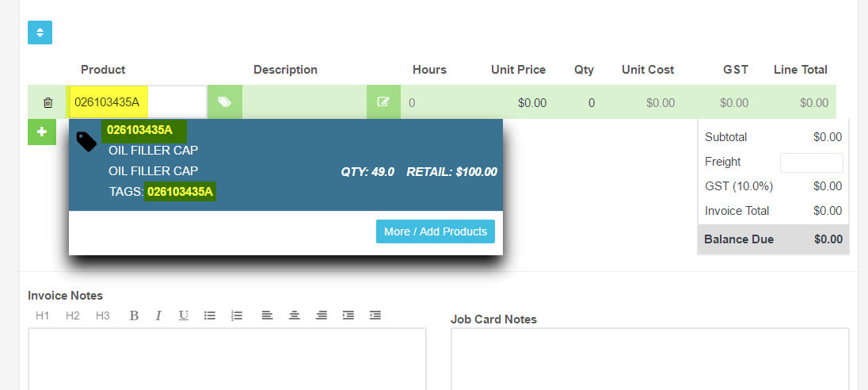
Task: Click the More / Add Products button
Action: [x=436, y=231]
